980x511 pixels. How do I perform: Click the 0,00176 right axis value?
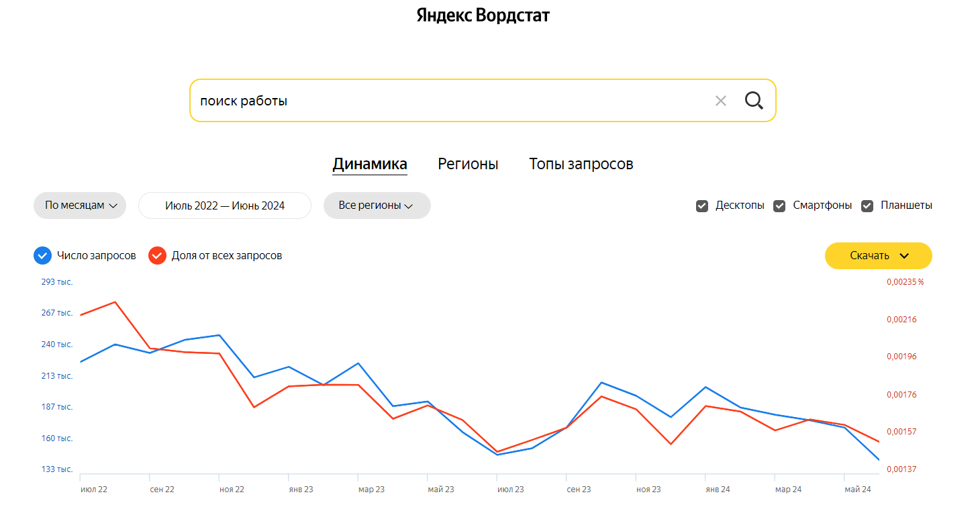(901, 395)
